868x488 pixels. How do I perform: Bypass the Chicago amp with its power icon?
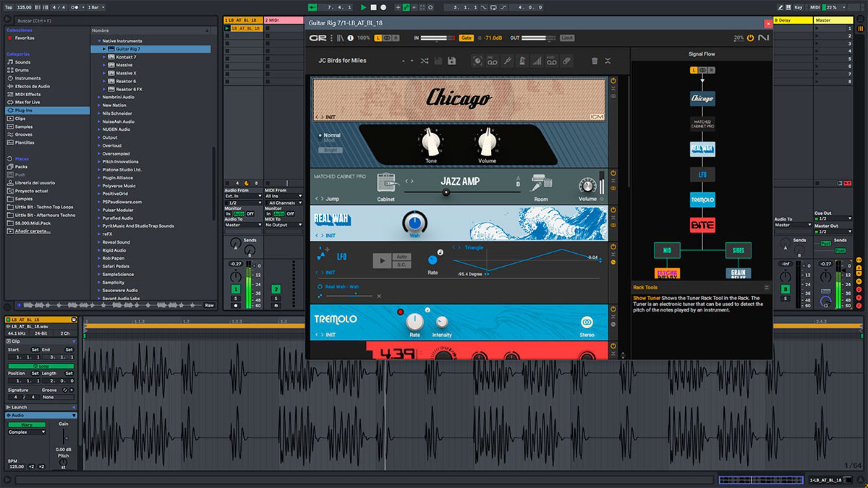(x=613, y=80)
